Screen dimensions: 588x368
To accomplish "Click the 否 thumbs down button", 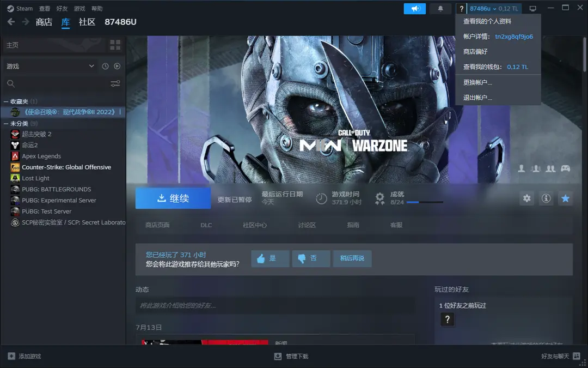I will pos(311,258).
